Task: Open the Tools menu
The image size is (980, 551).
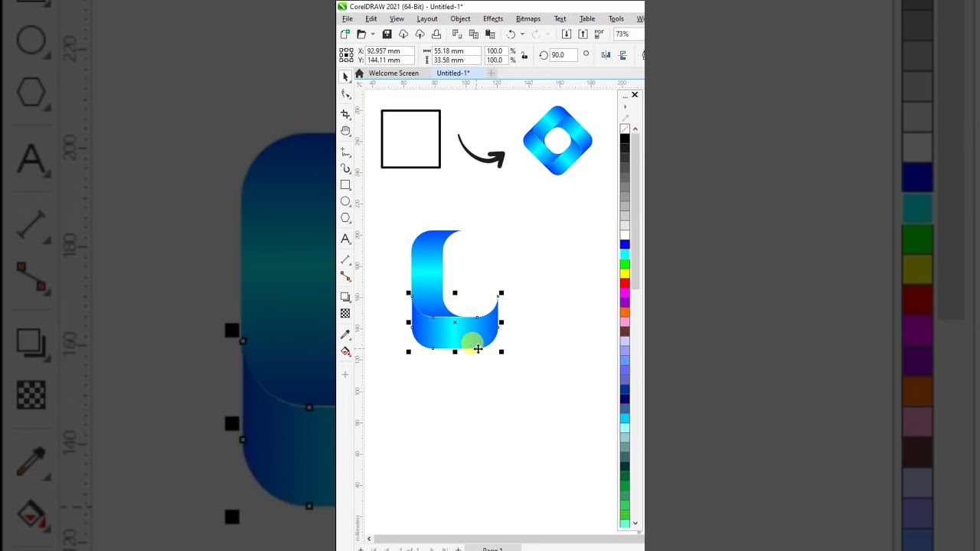Action: pos(616,18)
